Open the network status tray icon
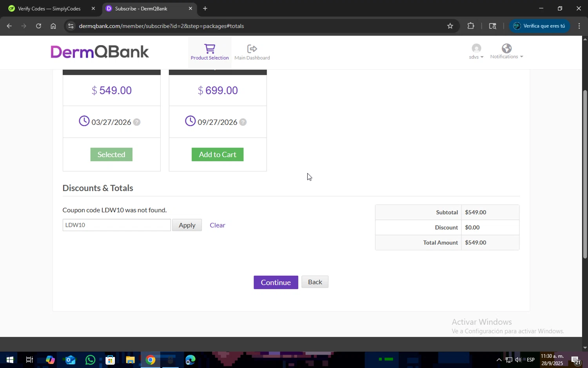 coord(508,360)
